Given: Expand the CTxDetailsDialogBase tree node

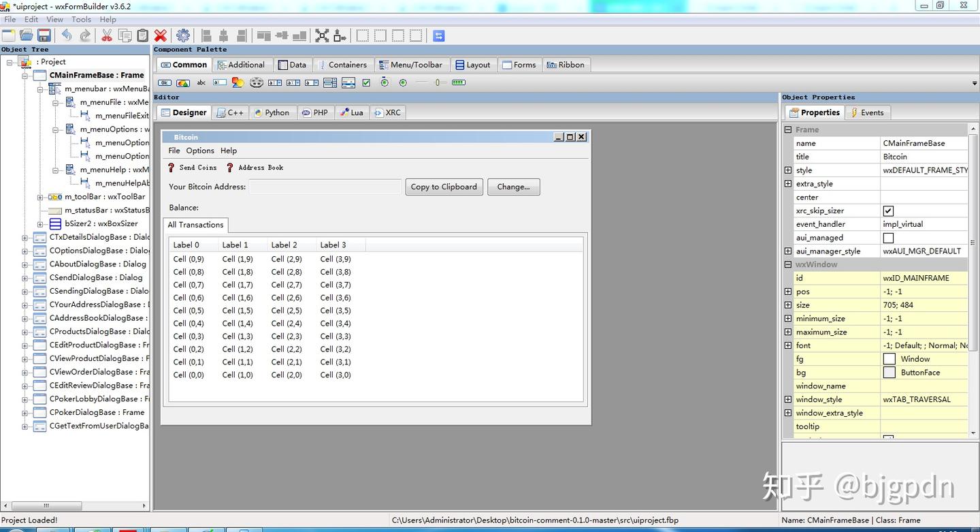Looking at the screenshot, I should tap(25, 237).
